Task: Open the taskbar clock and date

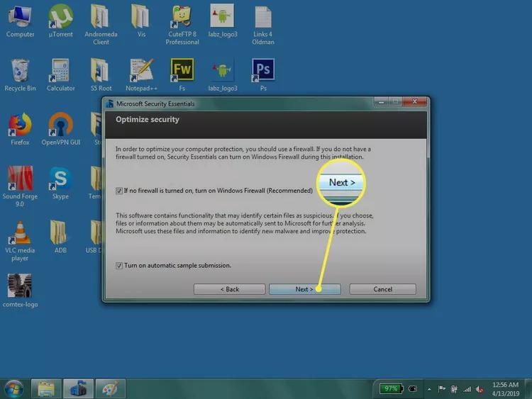Action: pyautogui.click(x=506, y=389)
